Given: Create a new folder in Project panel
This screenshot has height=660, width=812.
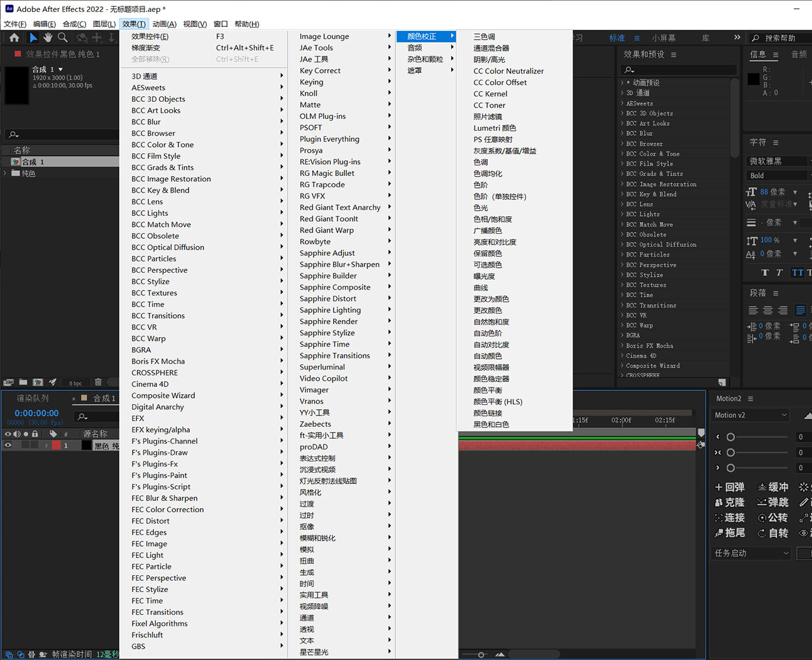Looking at the screenshot, I should [23, 382].
